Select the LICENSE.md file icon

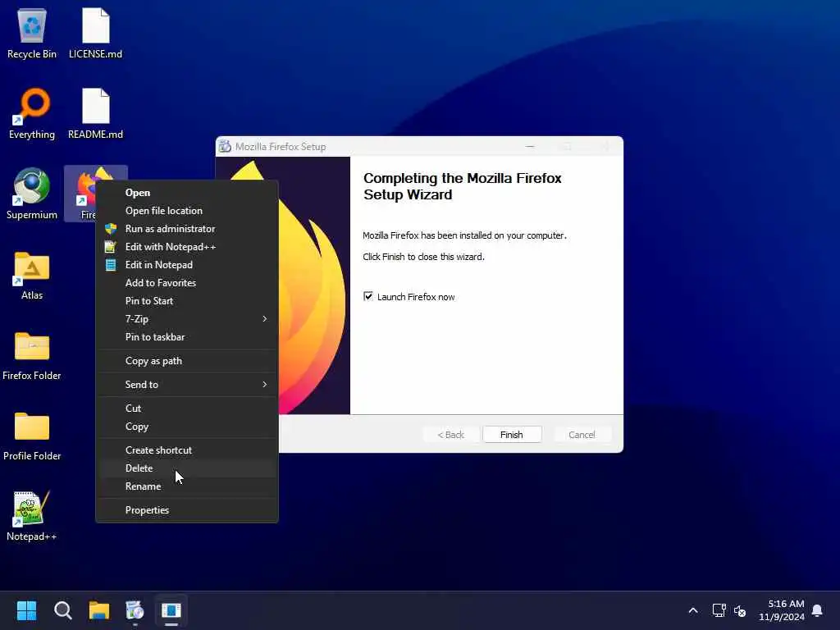coord(95,33)
